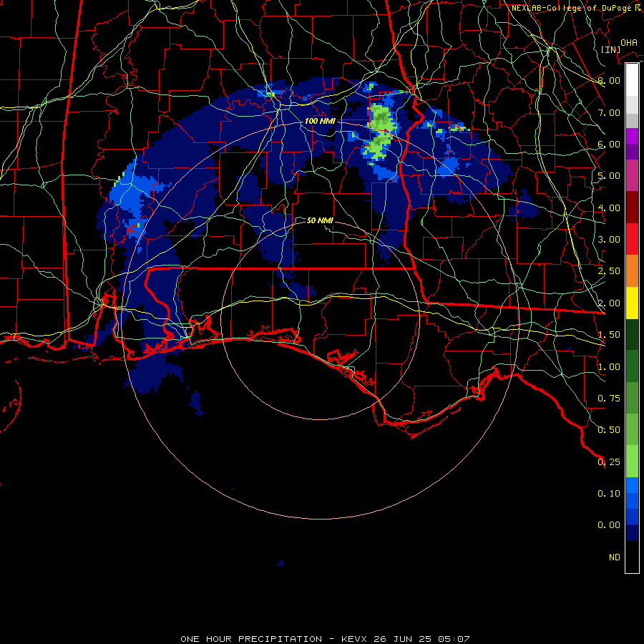
Task: Click the '[IN]' units label
Action: coord(610,49)
